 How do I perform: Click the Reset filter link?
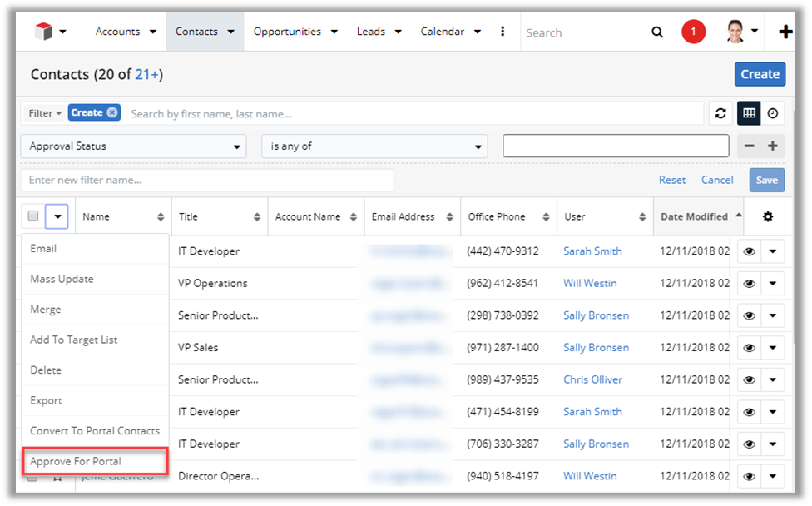pos(672,180)
